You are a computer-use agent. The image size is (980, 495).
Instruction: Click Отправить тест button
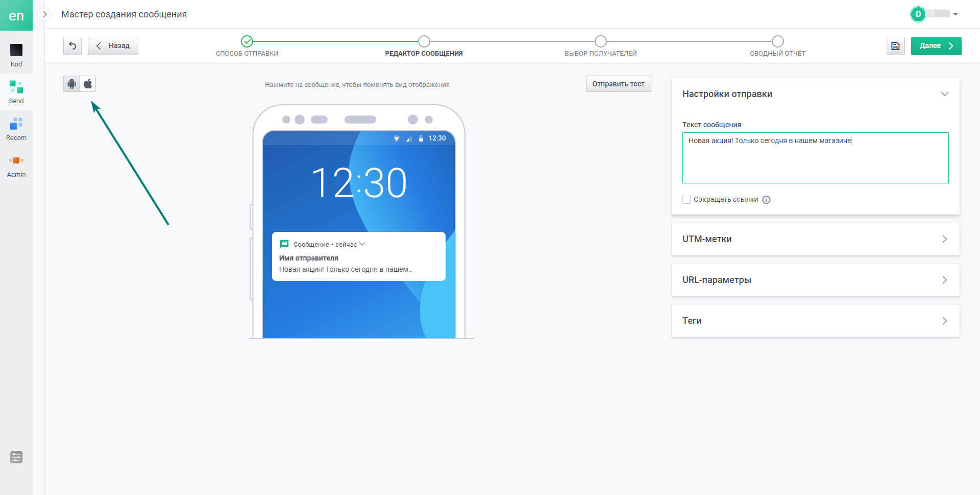click(618, 84)
